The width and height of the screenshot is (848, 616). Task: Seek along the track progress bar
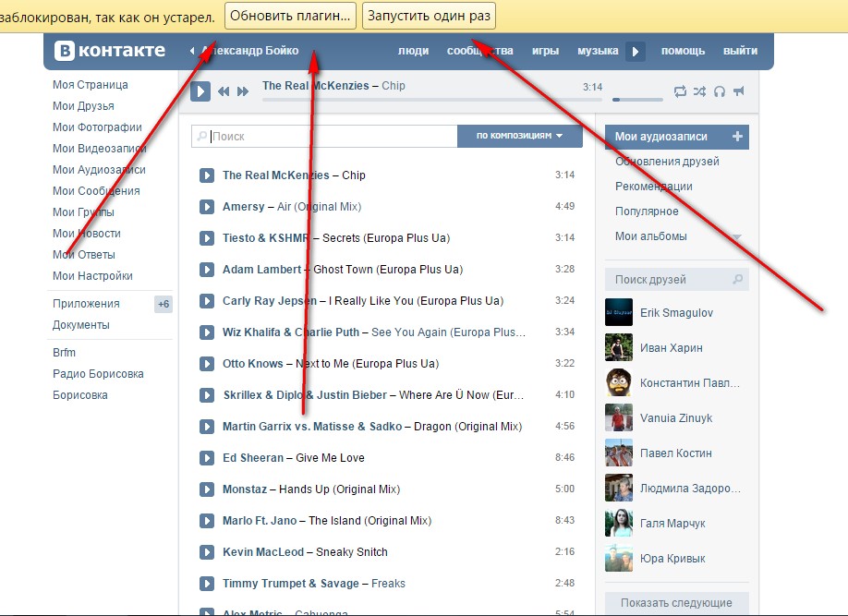point(432,100)
